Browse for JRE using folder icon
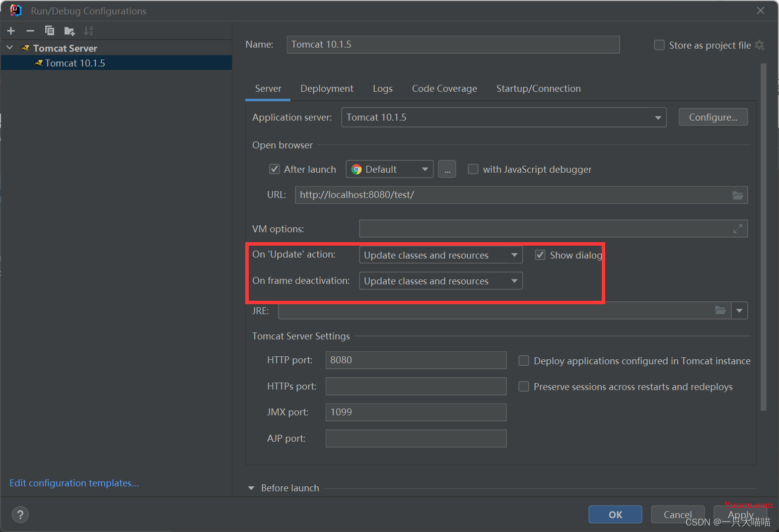Viewport: 779px width, 532px height. click(x=720, y=311)
